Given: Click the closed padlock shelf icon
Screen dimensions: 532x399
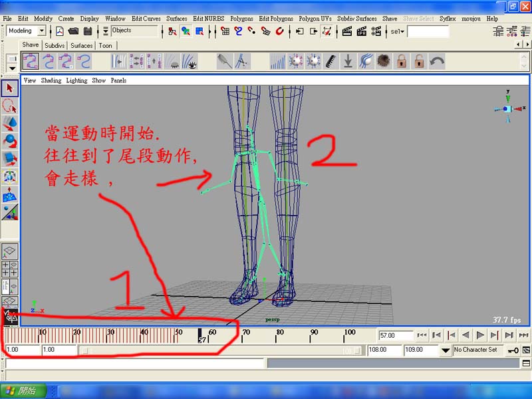Looking at the screenshot, I should point(402,61).
